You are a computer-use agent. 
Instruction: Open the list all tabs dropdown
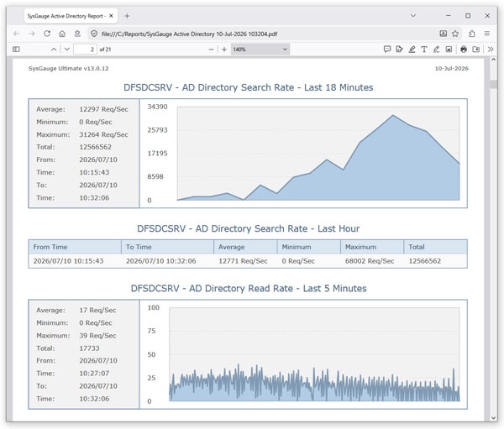point(413,15)
